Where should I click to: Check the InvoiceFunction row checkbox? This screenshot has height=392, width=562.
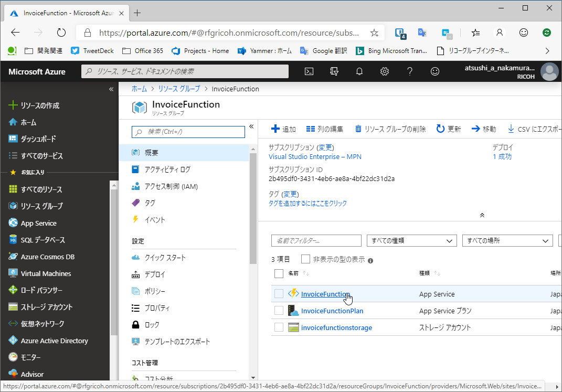(x=279, y=294)
